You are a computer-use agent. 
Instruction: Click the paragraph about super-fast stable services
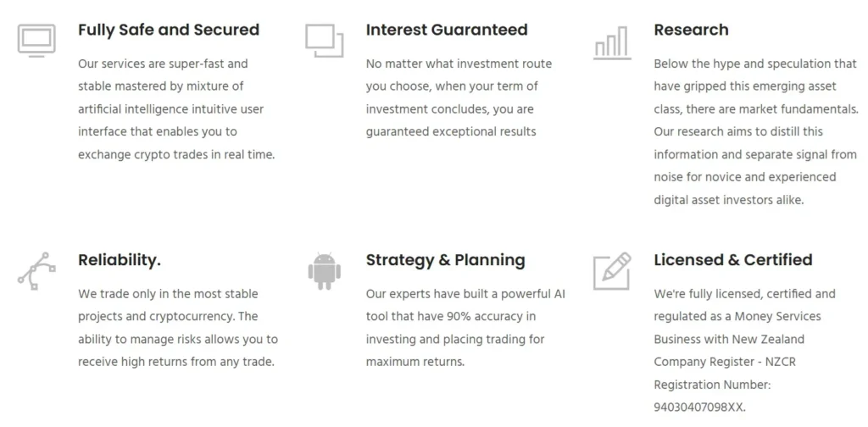[x=176, y=109]
